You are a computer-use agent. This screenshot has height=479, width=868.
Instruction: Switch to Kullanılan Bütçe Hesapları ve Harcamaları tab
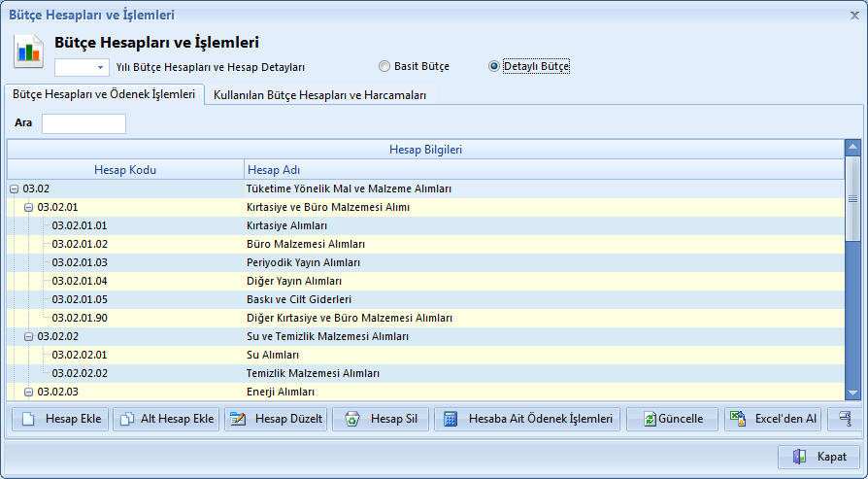319,95
